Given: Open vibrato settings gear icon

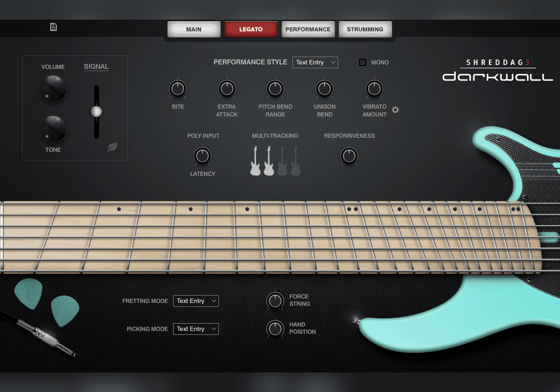Looking at the screenshot, I should 395,110.
